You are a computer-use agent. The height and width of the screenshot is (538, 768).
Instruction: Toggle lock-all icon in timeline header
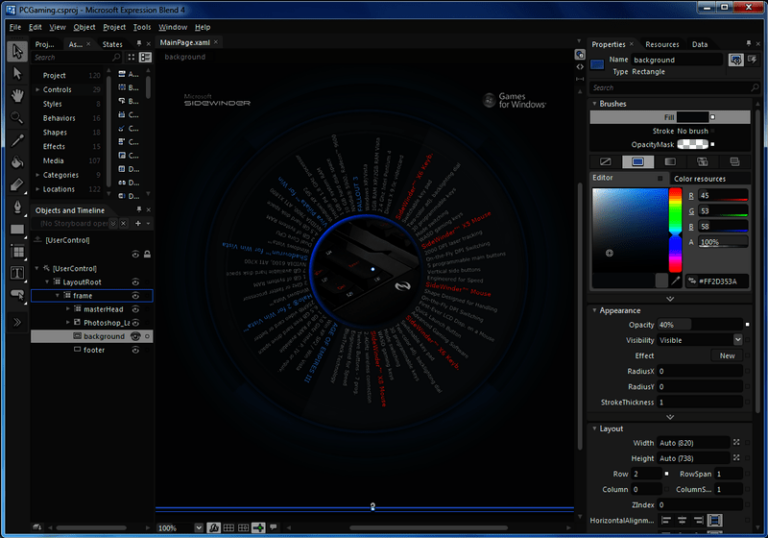[147, 254]
